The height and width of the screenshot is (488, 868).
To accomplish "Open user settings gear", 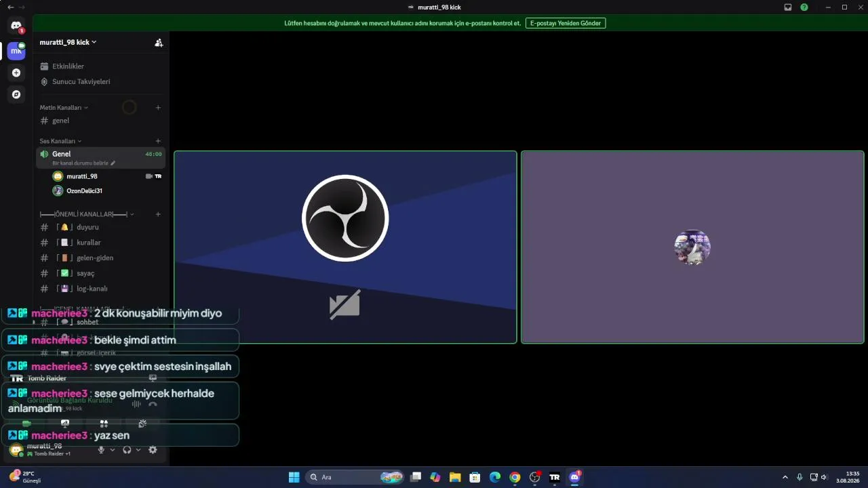I will point(153,449).
